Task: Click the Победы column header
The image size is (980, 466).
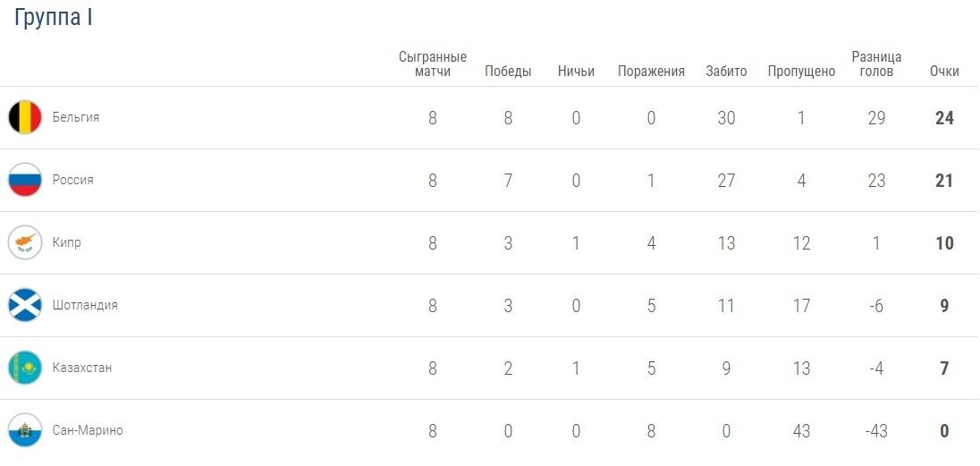Action: point(508,72)
